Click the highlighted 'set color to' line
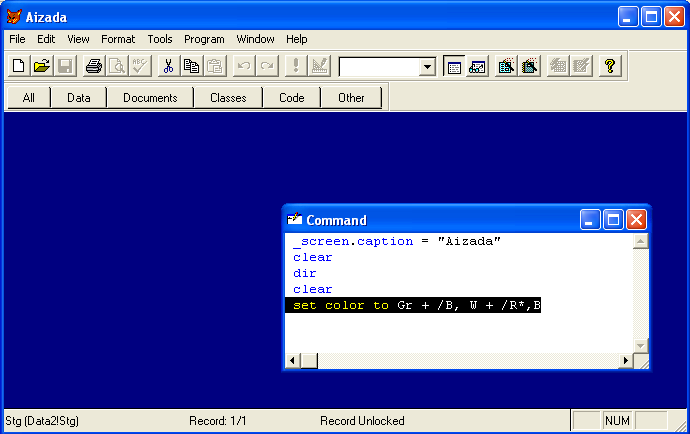This screenshot has height=434, width=690. 413,305
